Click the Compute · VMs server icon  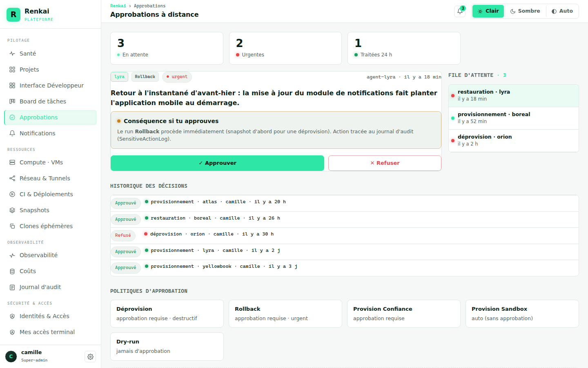12,162
